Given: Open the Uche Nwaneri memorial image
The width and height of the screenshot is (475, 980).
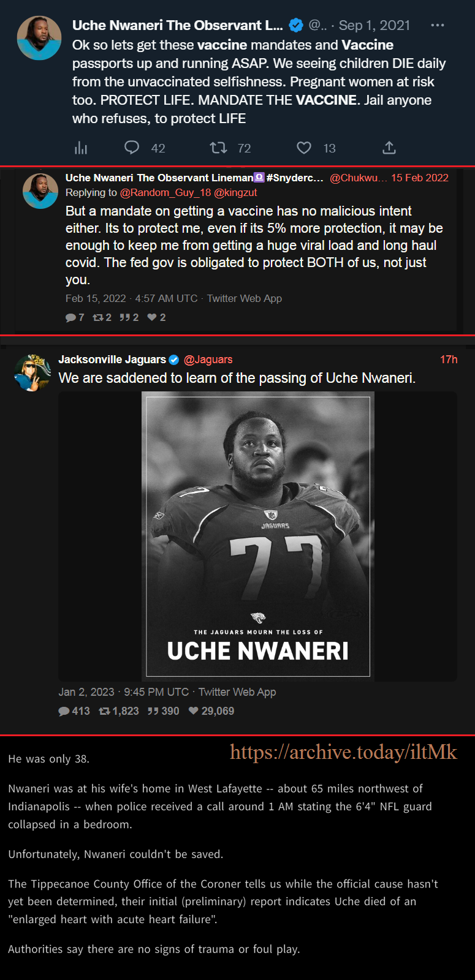Looking at the screenshot, I should (x=258, y=537).
